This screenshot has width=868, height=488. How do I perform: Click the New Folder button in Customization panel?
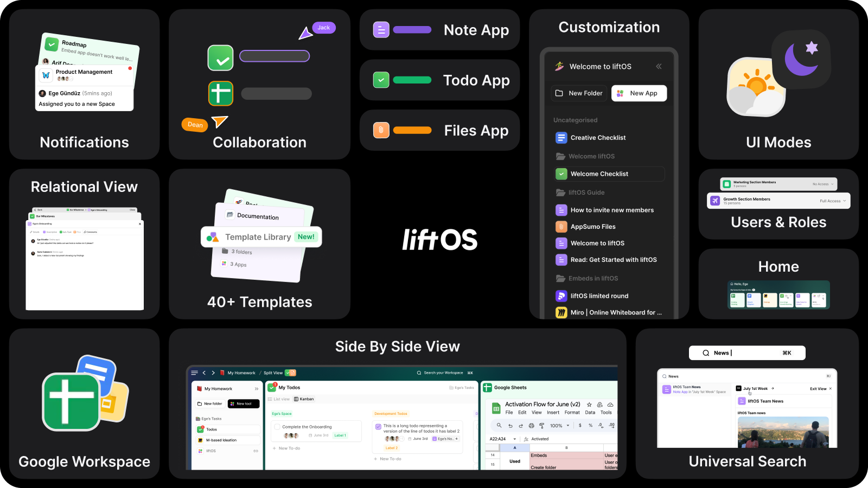tap(579, 93)
